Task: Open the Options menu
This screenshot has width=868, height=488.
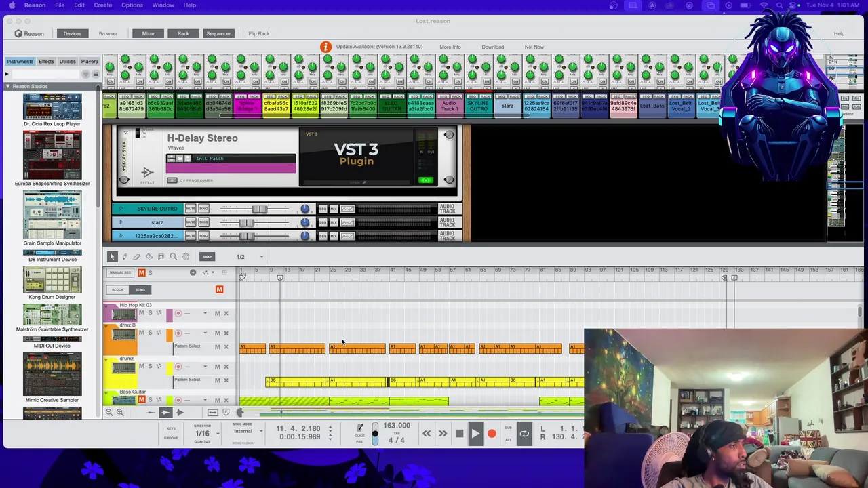Action: coord(132,5)
